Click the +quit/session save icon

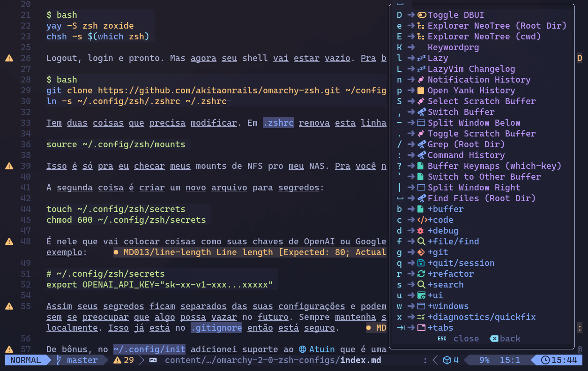(421, 263)
